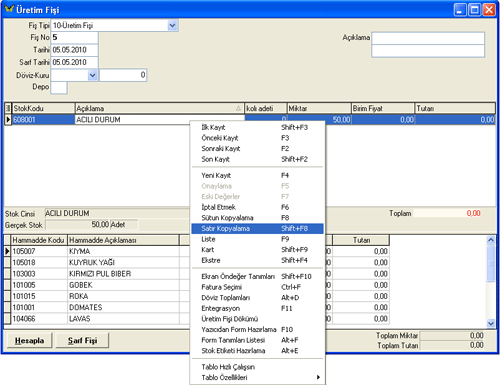The width and height of the screenshot is (500, 385).
Task: Click the Sarf Fişi button
Action: point(82,340)
